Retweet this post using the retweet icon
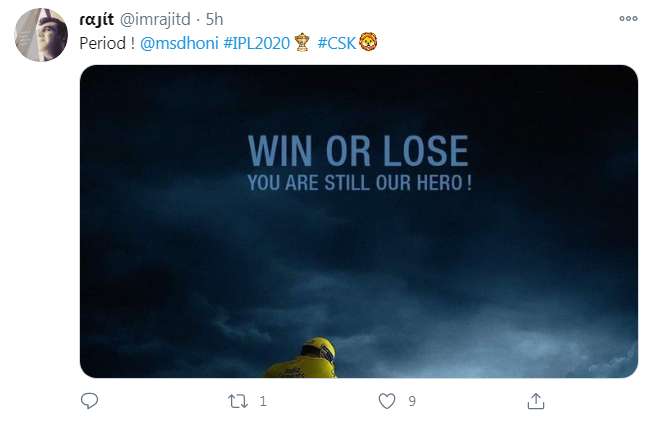Image resolution: width=648 pixels, height=422 pixels. tap(238, 401)
